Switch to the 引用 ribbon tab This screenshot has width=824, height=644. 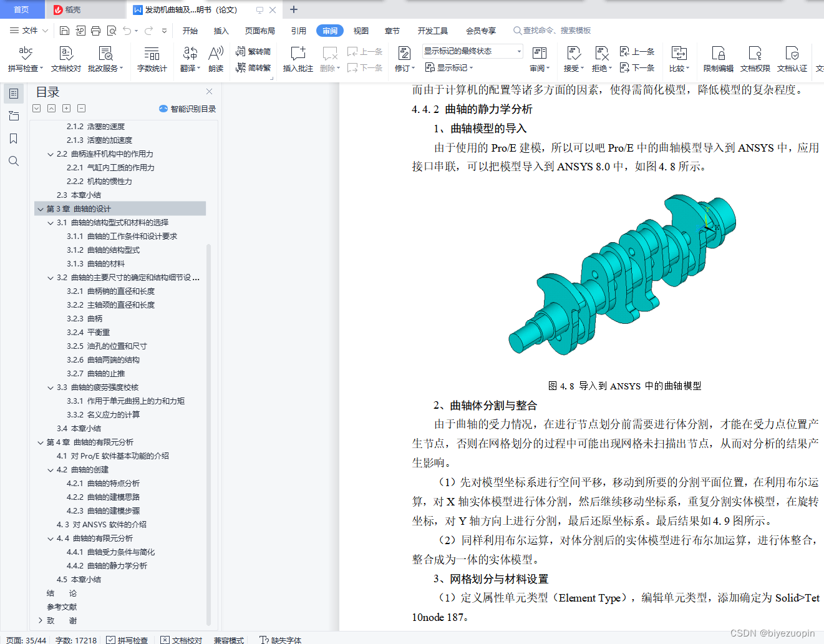(x=299, y=31)
